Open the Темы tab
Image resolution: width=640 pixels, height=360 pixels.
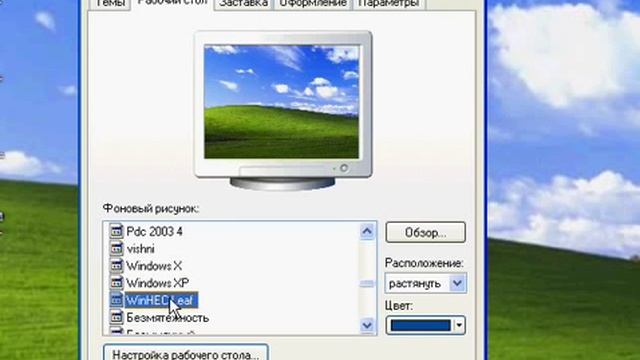[110, 4]
